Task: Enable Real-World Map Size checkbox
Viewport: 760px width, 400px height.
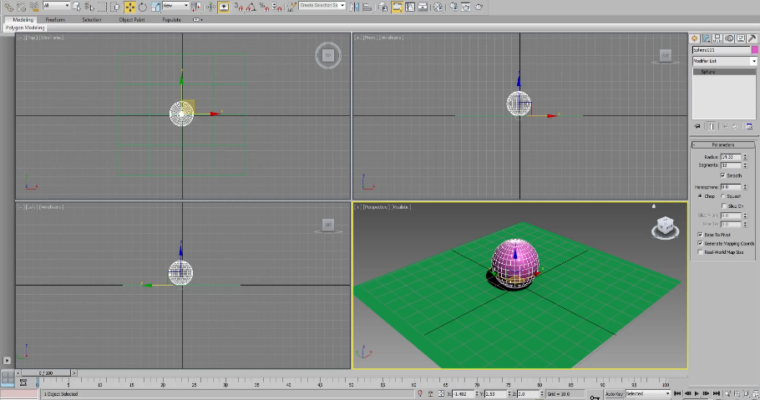Action: point(700,252)
